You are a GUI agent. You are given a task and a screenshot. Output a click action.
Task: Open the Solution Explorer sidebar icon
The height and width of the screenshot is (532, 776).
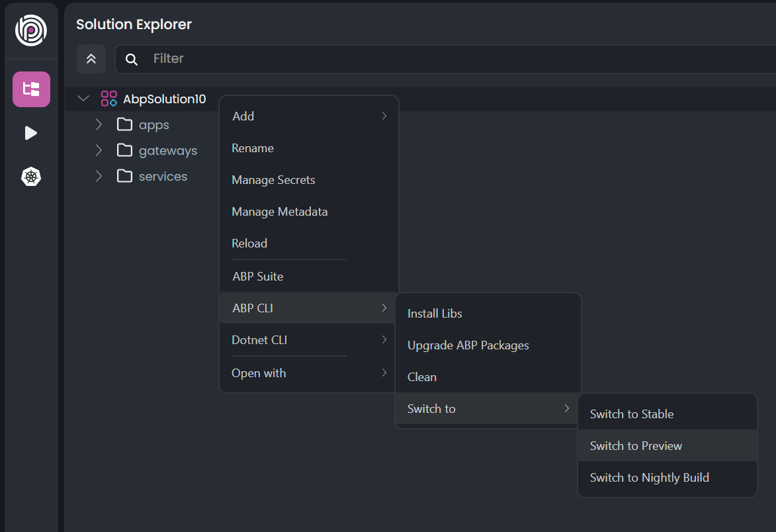pyautogui.click(x=31, y=89)
